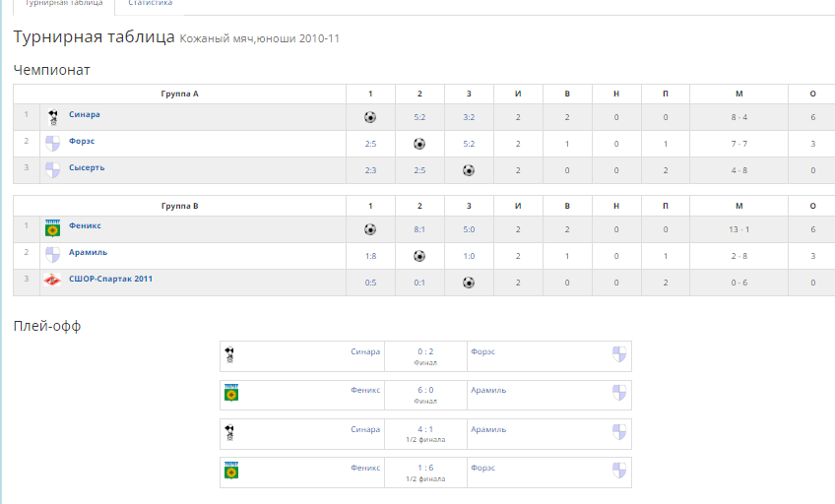The width and height of the screenshot is (835, 504).
Task: Click the Форэс shield logo in Group A
Action: [53, 144]
